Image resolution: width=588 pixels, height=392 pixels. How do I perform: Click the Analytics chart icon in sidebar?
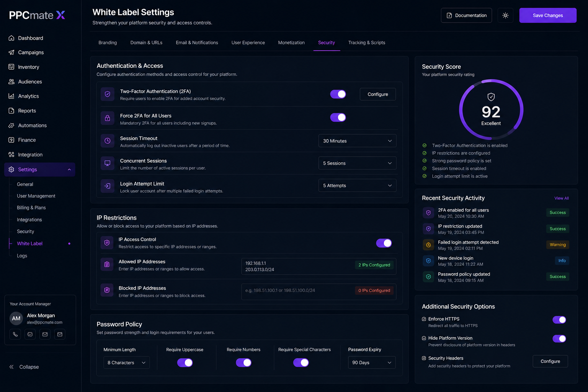(x=11, y=96)
